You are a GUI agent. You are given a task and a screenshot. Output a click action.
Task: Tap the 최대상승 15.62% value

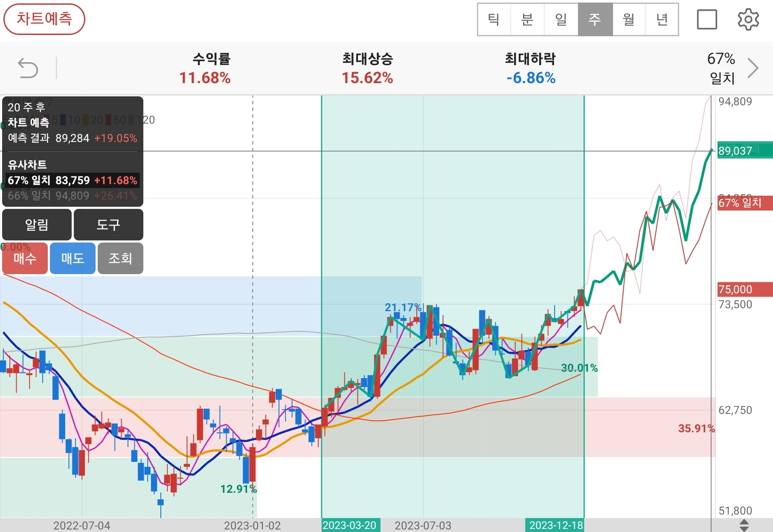click(367, 78)
